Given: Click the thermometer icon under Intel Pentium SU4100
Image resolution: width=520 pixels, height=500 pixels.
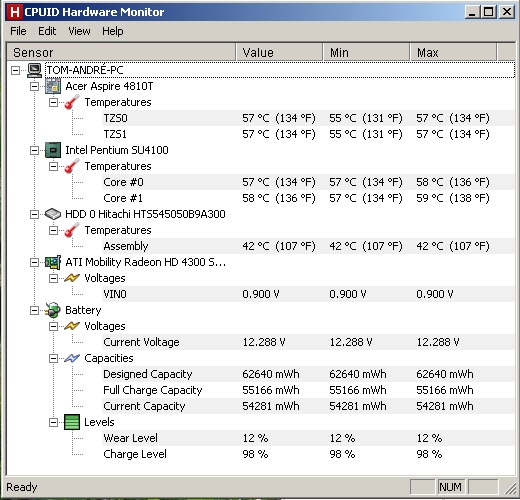Looking at the screenshot, I should tap(72, 166).
